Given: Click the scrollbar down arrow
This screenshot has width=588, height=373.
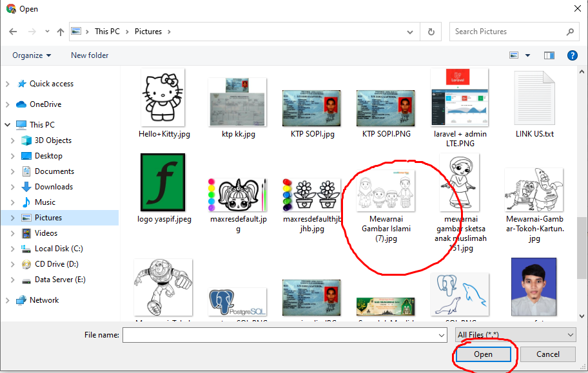Looking at the screenshot, I should pyautogui.click(x=582, y=316).
